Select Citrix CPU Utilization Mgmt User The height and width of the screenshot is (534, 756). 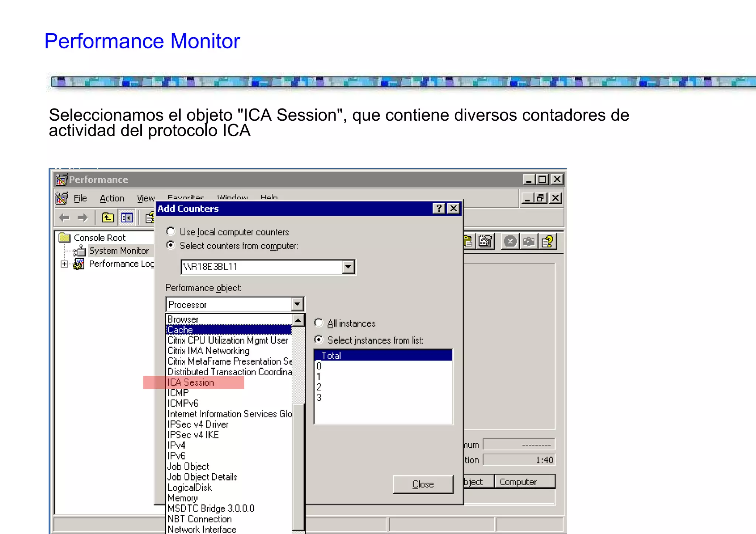(229, 340)
